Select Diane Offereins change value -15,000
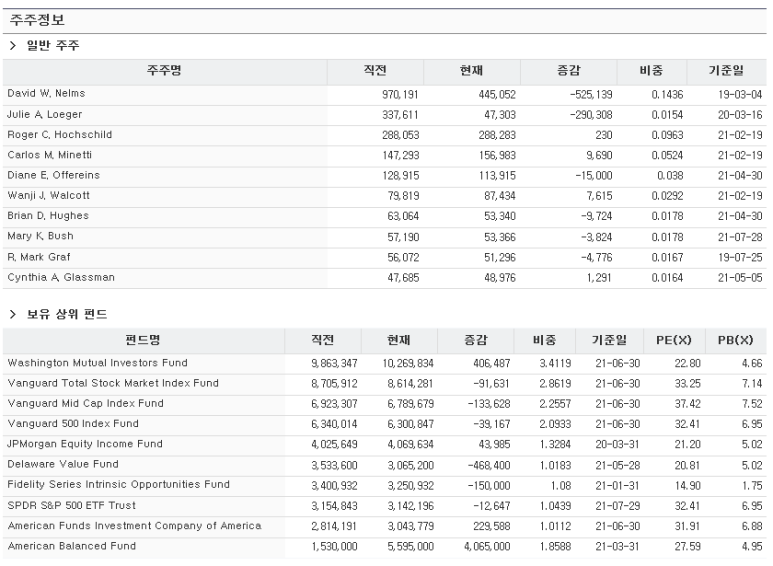Screen dimensions: 773x566 pyautogui.click(x=594, y=176)
